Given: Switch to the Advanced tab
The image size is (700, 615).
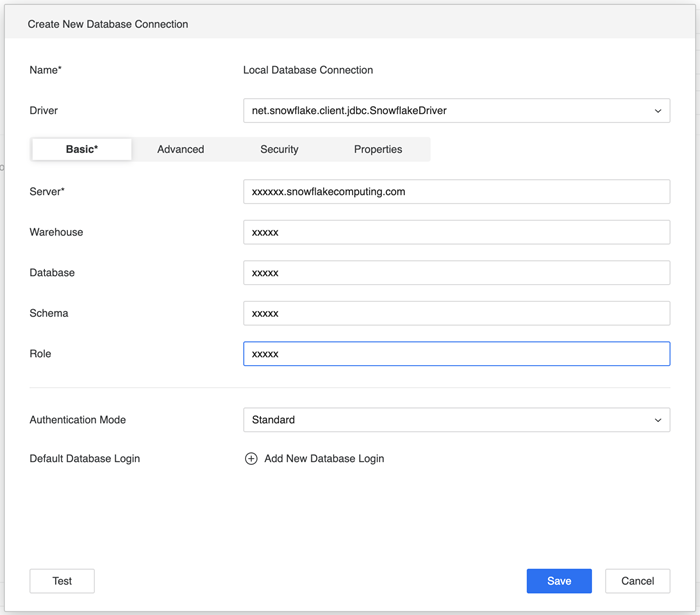Looking at the screenshot, I should [x=181, y=149].
